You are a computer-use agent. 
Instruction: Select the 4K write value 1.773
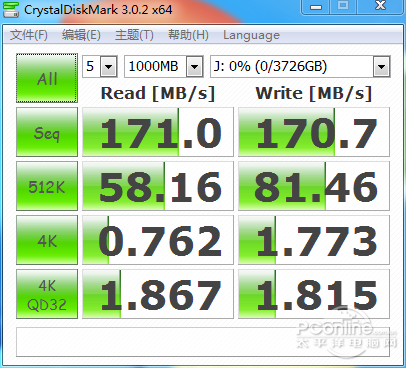[x=314, y=240]
